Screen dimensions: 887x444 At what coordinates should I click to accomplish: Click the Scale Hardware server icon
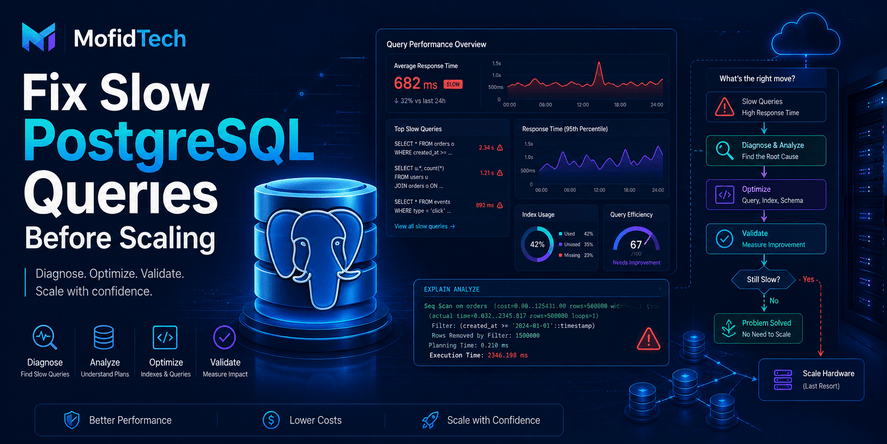[783, 380]
